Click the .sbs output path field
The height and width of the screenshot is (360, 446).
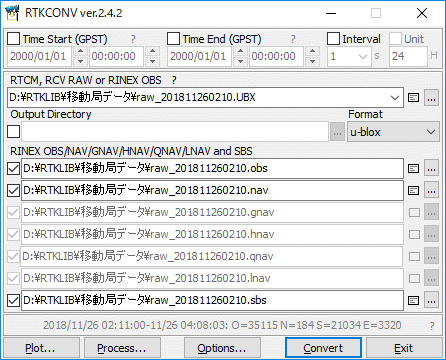[x=212, y=300]
